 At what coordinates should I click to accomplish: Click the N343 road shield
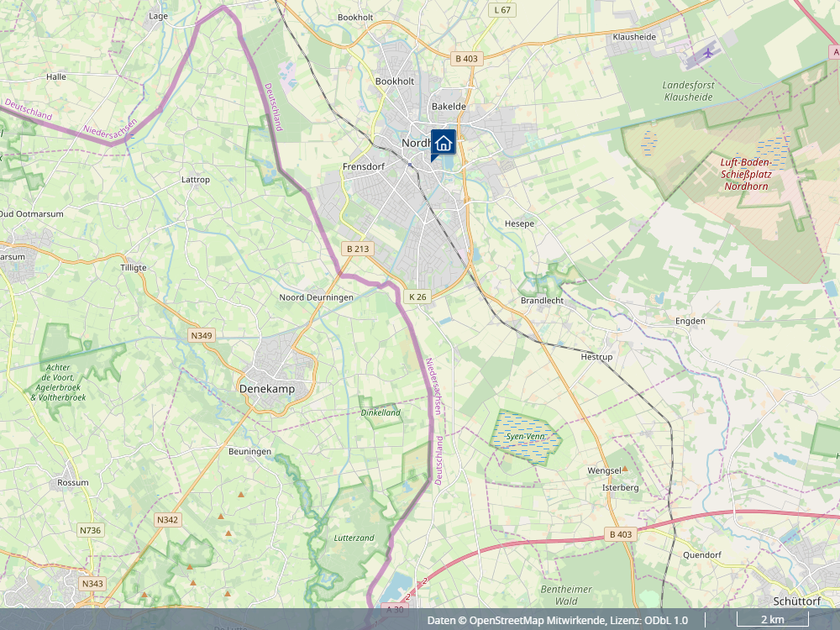(x=92, y=584)
